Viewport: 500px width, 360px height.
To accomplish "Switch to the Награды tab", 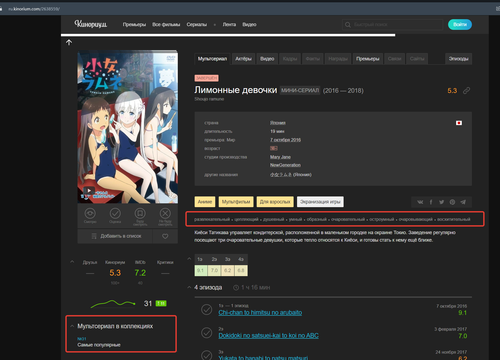I will [x=338, y=59].
